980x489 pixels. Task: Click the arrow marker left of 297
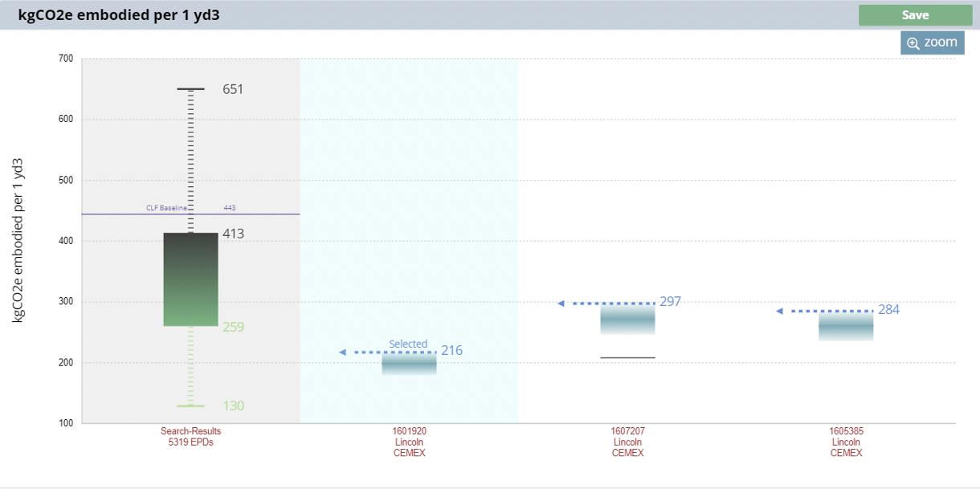tap(561, 304)
